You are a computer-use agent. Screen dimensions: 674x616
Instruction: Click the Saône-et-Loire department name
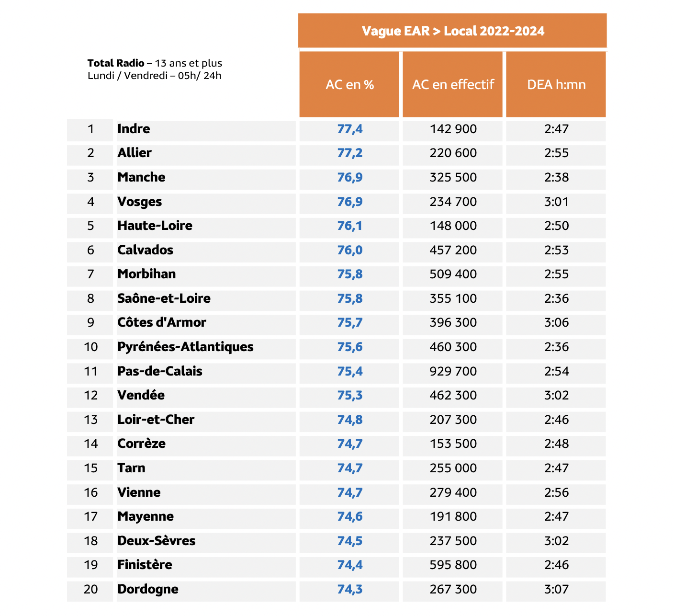164,298
